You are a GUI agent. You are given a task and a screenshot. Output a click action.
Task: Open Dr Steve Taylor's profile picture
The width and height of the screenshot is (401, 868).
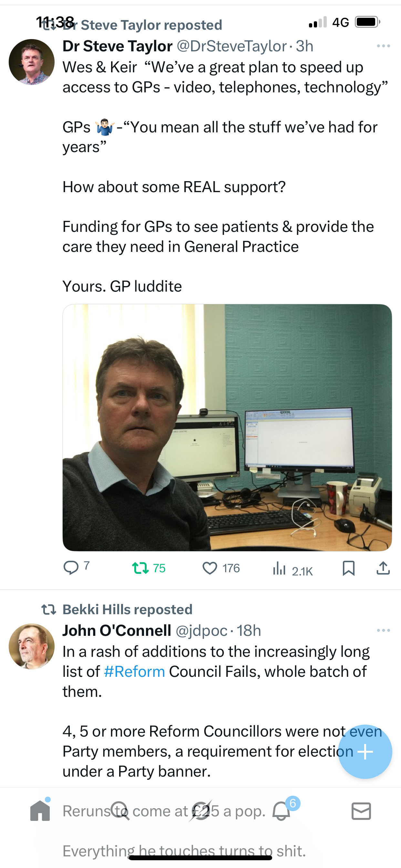[x=32, y=62]
